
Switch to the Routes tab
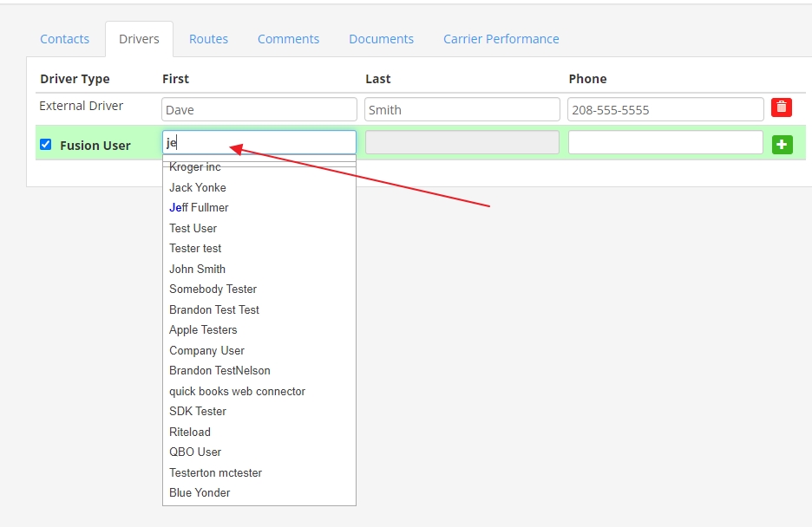208,39
